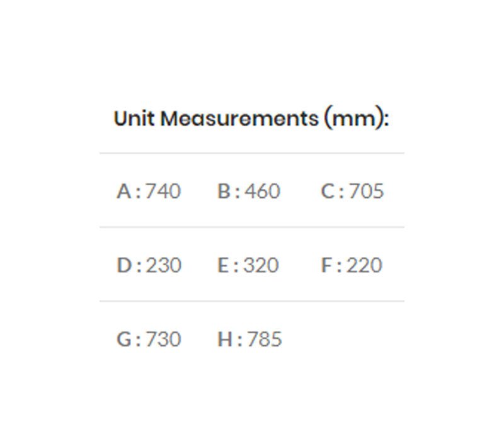Select the value 220
This screenshot has width=504, height=441.
click(364, 265)
